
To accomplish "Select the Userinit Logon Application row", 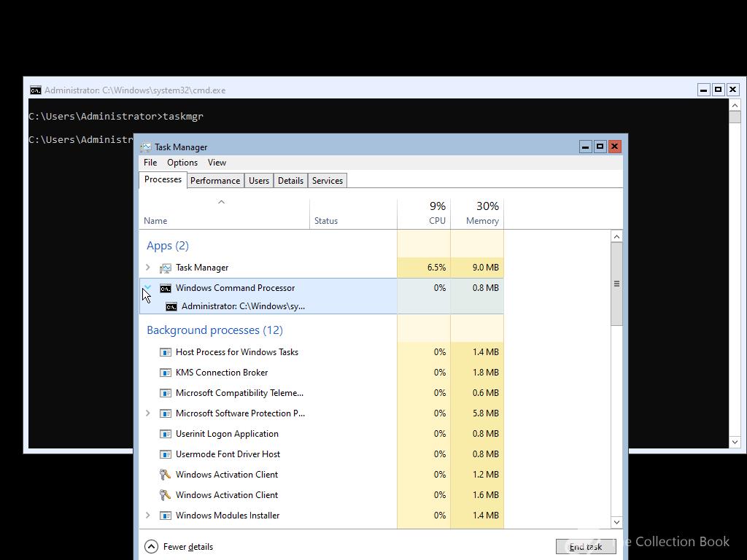I will (227, 435).
